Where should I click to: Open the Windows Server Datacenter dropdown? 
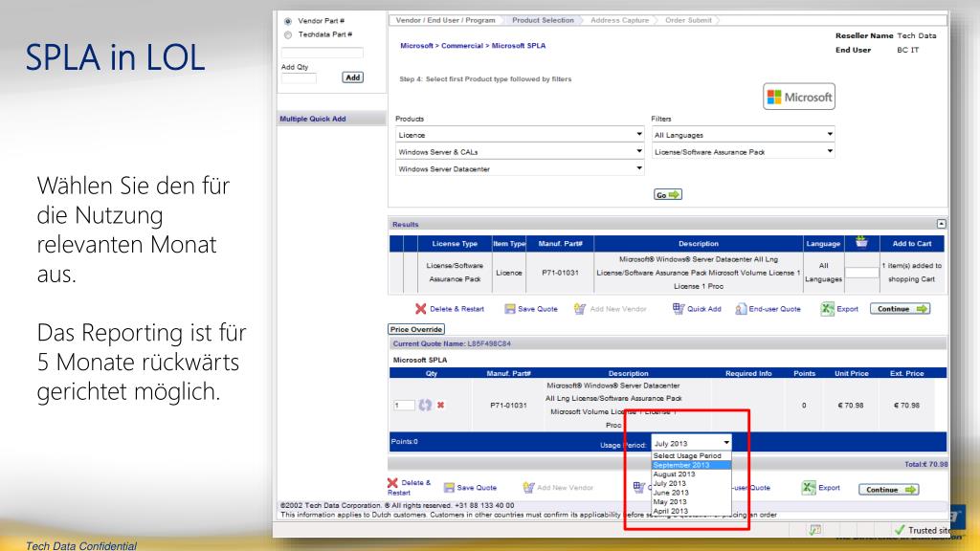(520, 168)
